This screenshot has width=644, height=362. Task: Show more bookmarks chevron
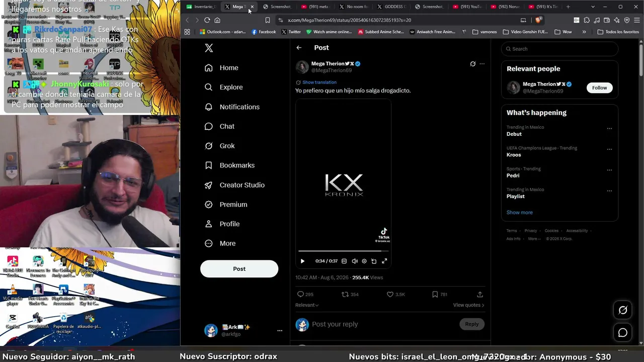tap(584, 32)
